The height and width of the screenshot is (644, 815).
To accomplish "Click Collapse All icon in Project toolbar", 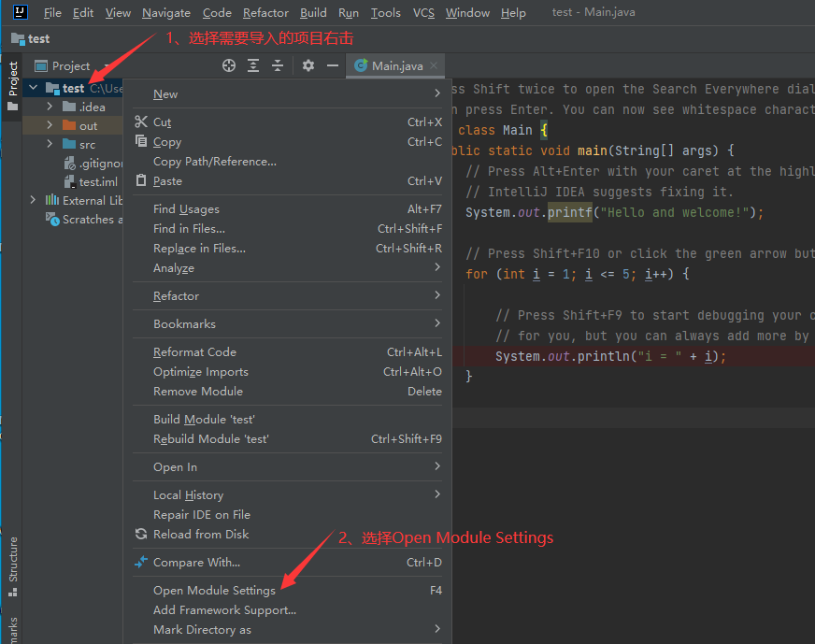I will click(278, 65).
